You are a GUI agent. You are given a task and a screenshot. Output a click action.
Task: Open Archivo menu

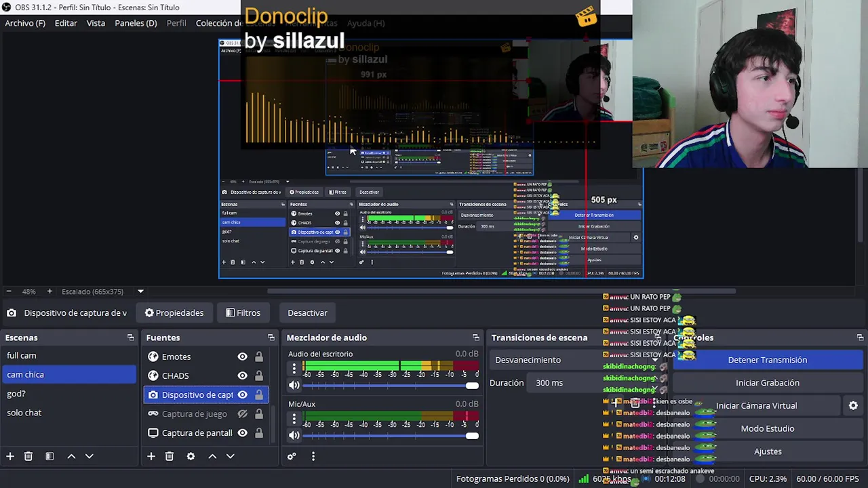point(25,23)
